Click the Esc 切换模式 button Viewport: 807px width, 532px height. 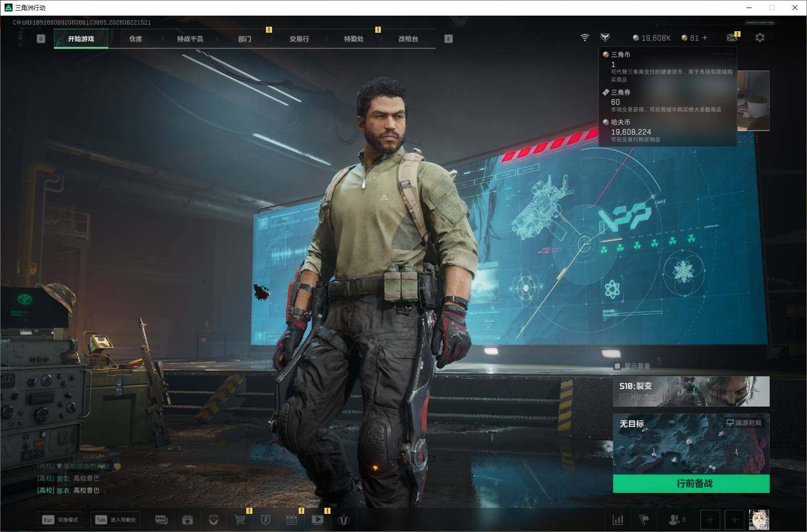60,520
